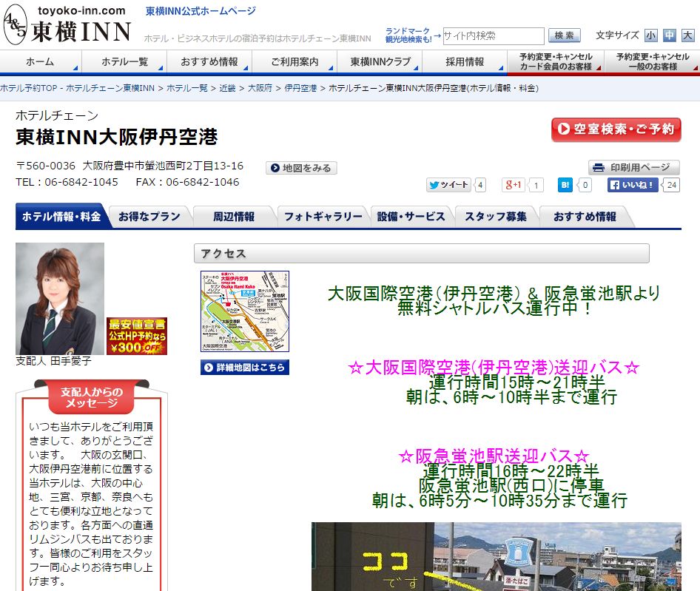Screen dimensions: 700x591
Task: Click the 大阪府 breadcrumb link
Action: pos(260,88)
